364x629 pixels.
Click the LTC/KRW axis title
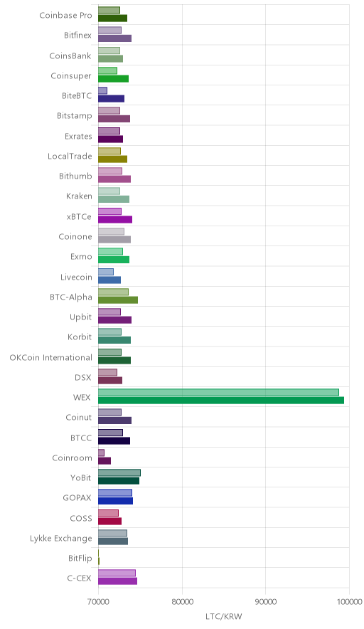224,617
